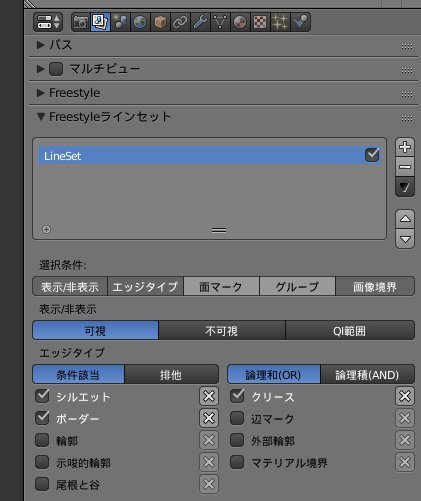
Task: Open the World properties globe tab
Action: tap(140, 22)
